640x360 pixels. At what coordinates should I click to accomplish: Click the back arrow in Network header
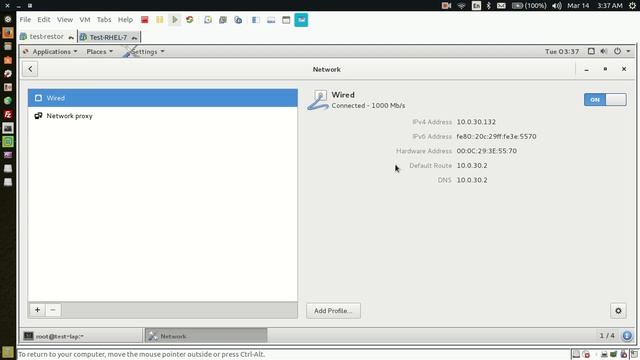[x=30, y=69]
